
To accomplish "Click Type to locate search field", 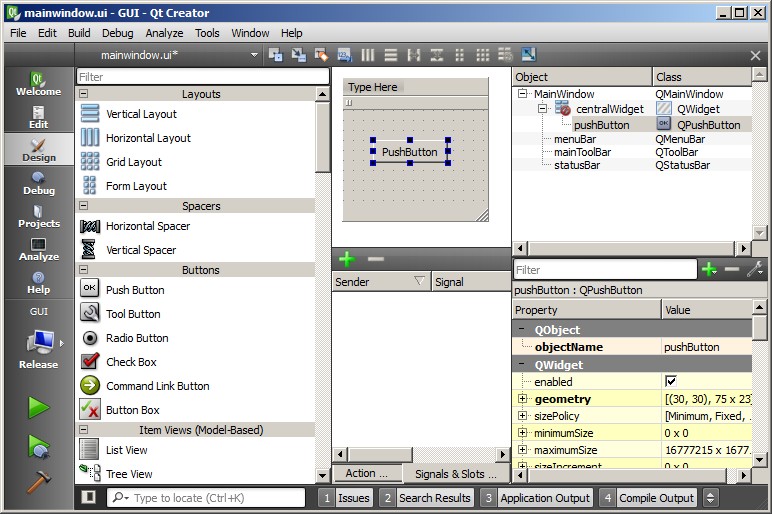I will pos(206,498).
